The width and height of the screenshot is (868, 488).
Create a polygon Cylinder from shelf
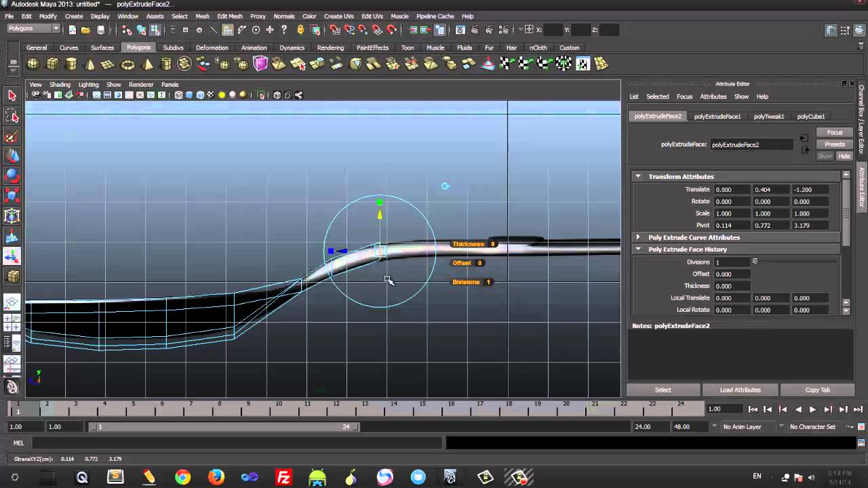[71, 64]
